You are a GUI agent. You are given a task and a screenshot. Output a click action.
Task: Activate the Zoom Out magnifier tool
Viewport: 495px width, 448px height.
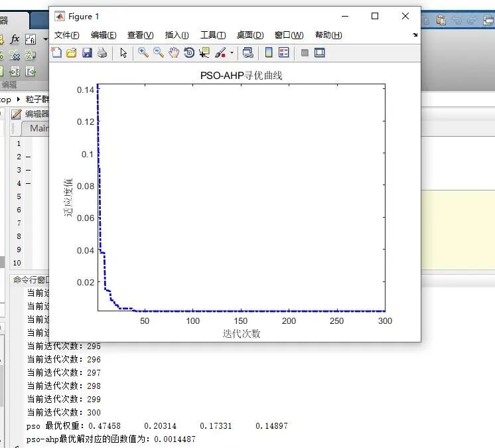[x=159, y=52]
